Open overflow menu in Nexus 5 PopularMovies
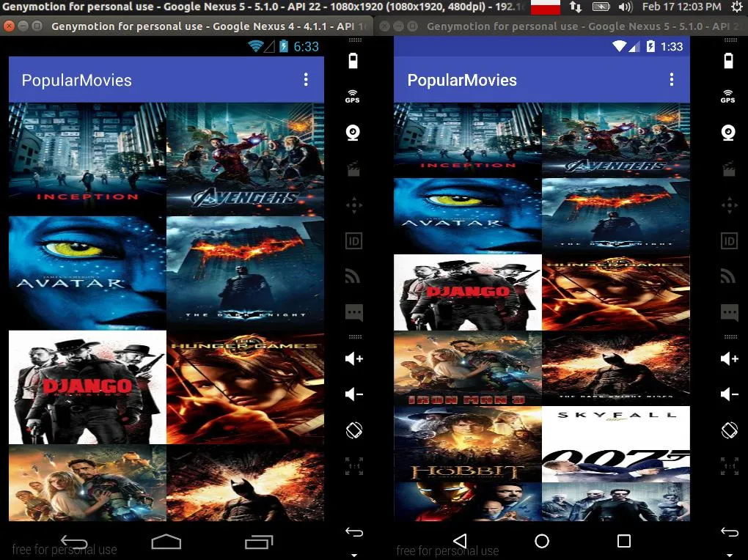The image size is (748, 560). point(672,80)
